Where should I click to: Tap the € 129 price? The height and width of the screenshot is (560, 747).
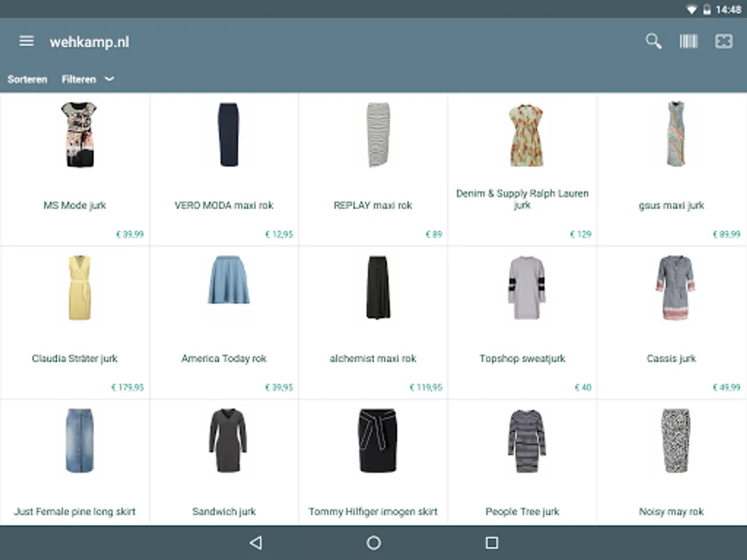coord(581,235)
